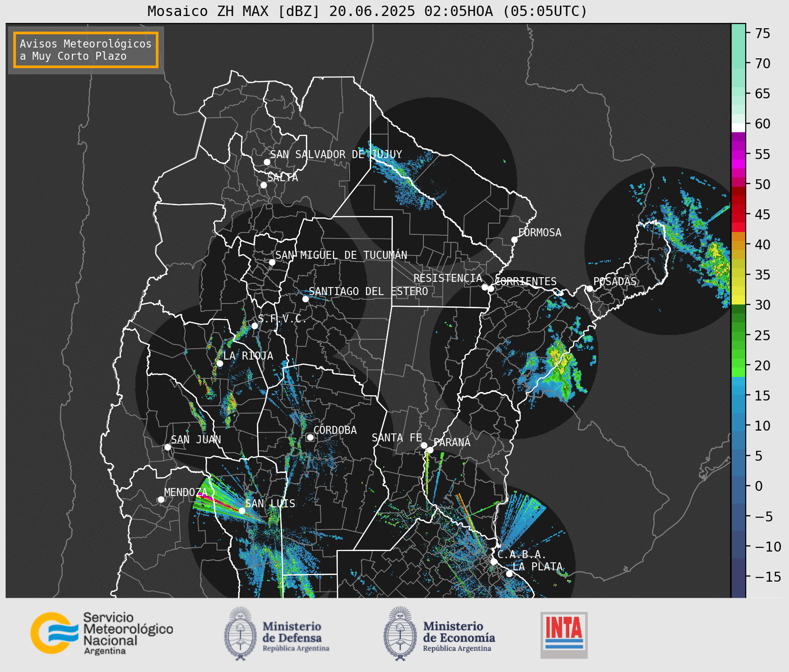Image resolution: width=789 pixels, height=672 pixels.
Task: Click the magenta 55 dBZ color band
Action: pyautogui.click(x=738, y=154)
